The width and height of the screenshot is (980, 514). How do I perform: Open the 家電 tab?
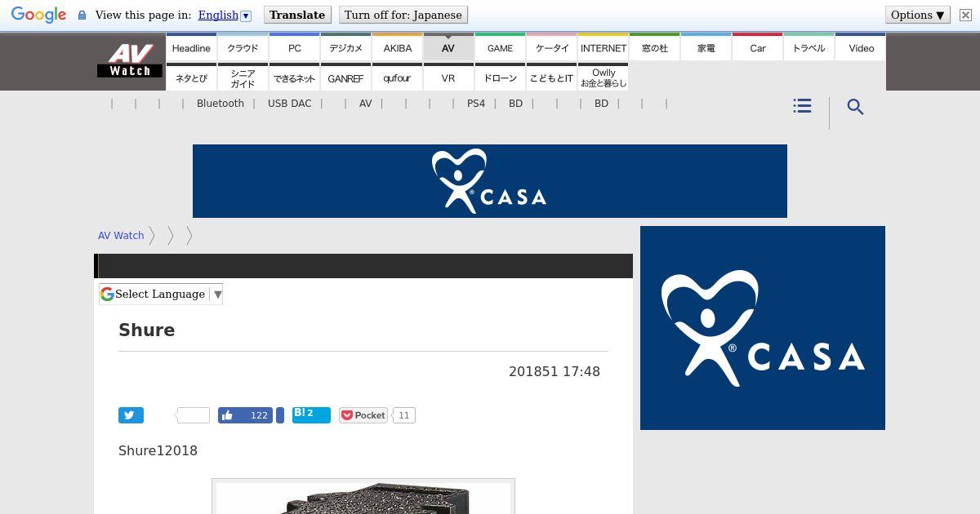(706, 47)
